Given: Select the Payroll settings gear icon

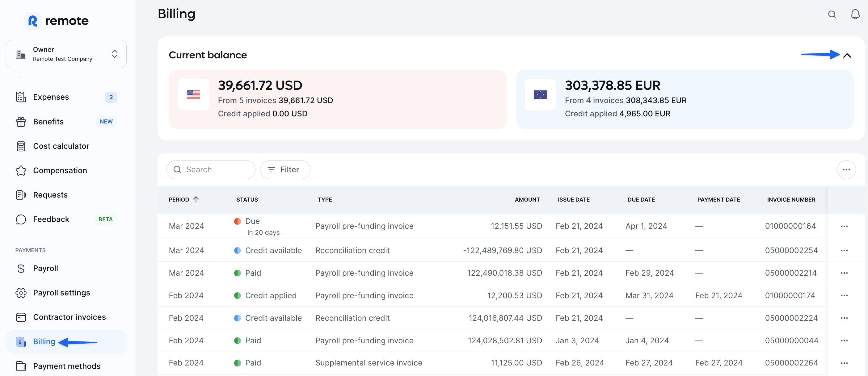Looking at the screenshot, I should [x=21, y=293].
